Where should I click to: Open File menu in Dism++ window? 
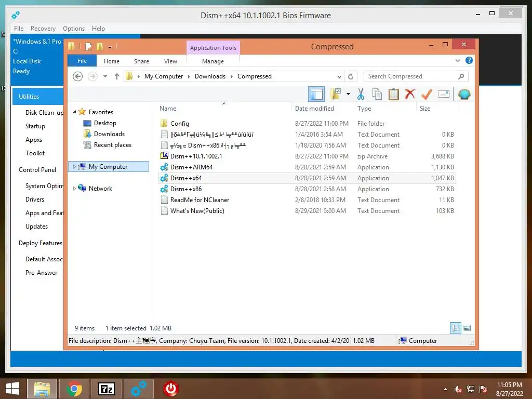click(19, 29)
